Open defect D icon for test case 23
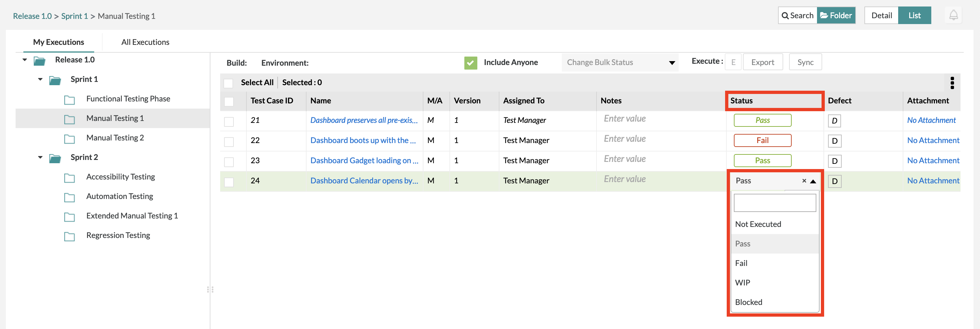 click(x=834, y=161)
